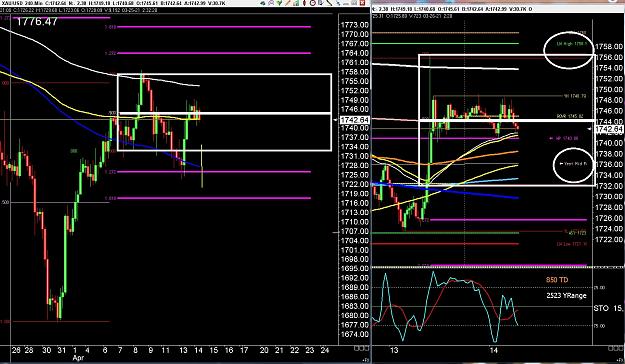Image resolution: width=625 pixels, height=364 pixels.
Task: Click 1758.00 on right price axis
Action: [609, 47]
